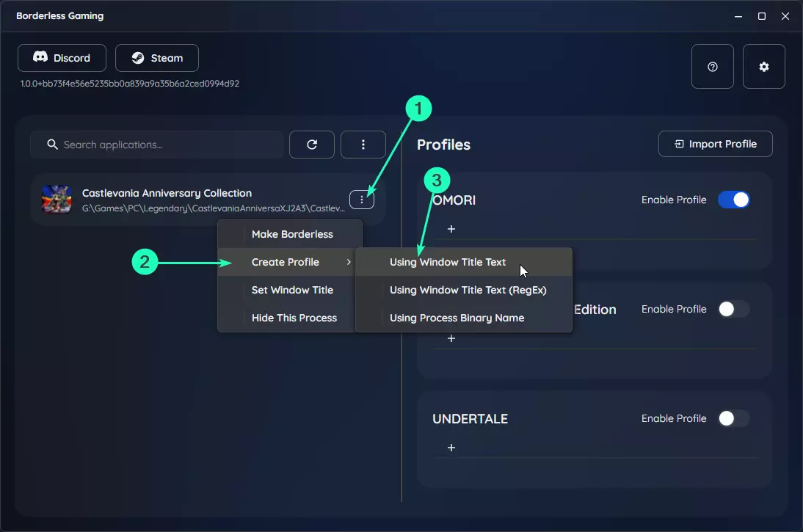Close the Borderless Gaming window

(x=785, y=16)
